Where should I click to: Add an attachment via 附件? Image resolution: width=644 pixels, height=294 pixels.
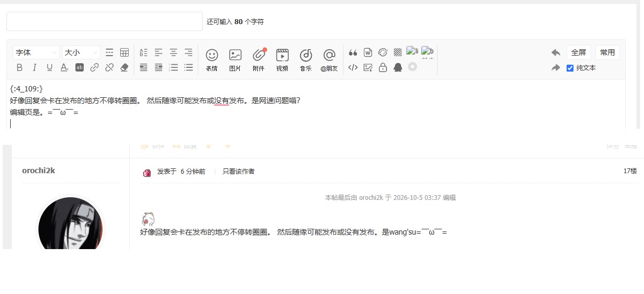259,60
